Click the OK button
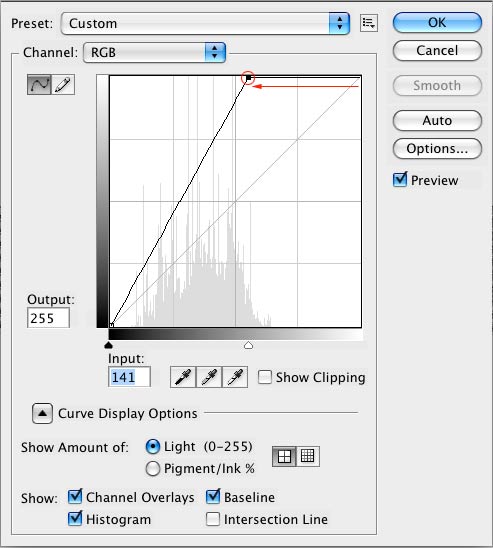The width and height of the screenshot is (493, 548). click(x=437, y=23)
